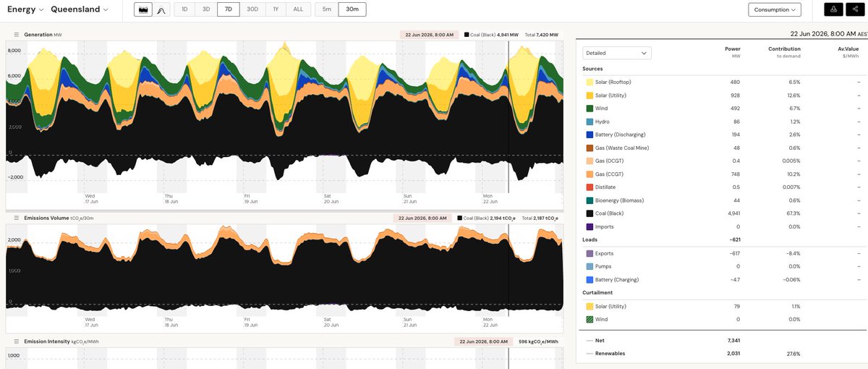Select the stacked area chart view icon
Image resolution: width=868 pixels, height=369 pixels.
point(144,9)
